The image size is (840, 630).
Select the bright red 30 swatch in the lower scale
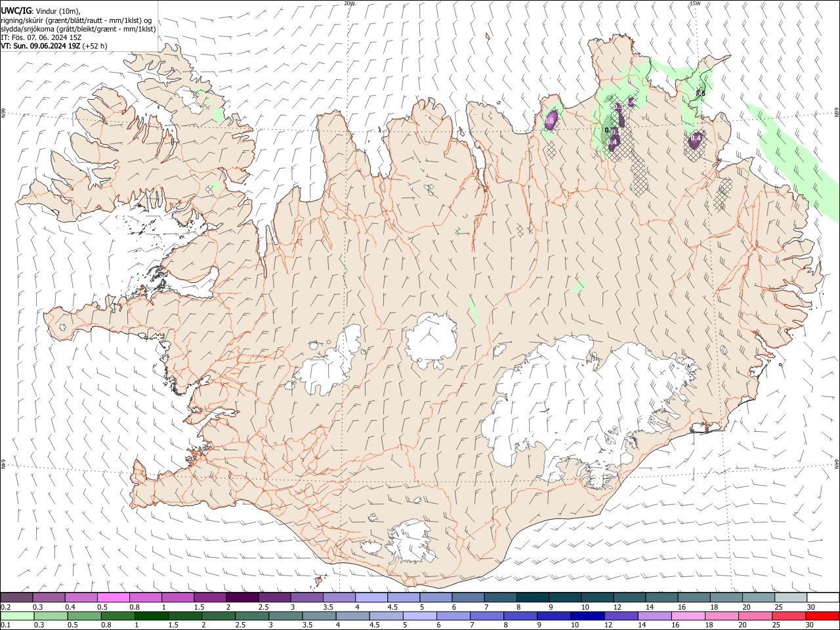[822, 616]
